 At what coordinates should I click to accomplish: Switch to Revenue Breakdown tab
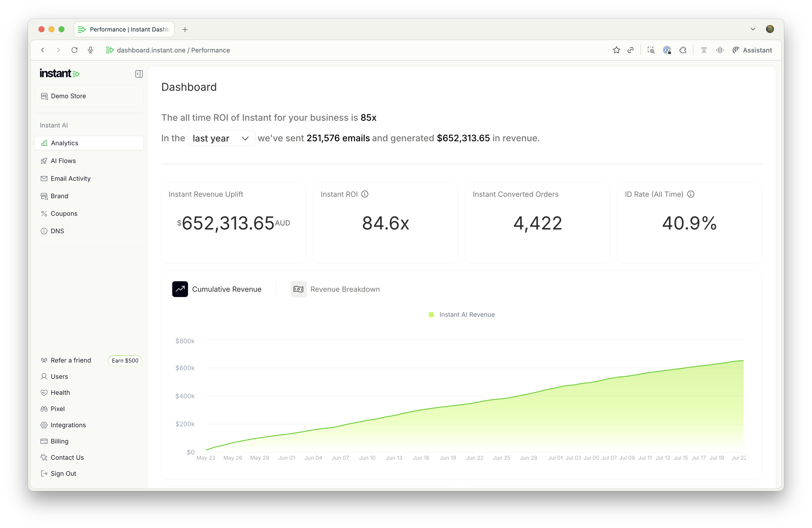[335, 289]
